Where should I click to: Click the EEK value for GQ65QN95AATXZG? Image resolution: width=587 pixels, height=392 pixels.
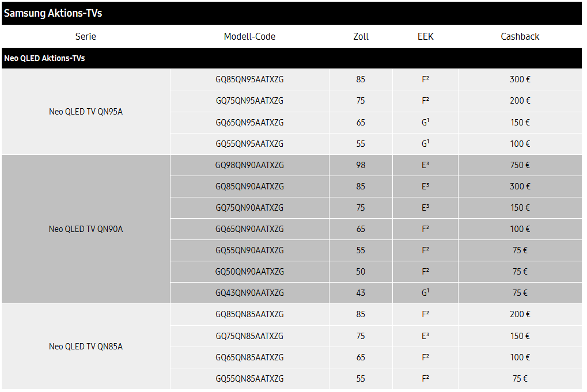[425, 123]
